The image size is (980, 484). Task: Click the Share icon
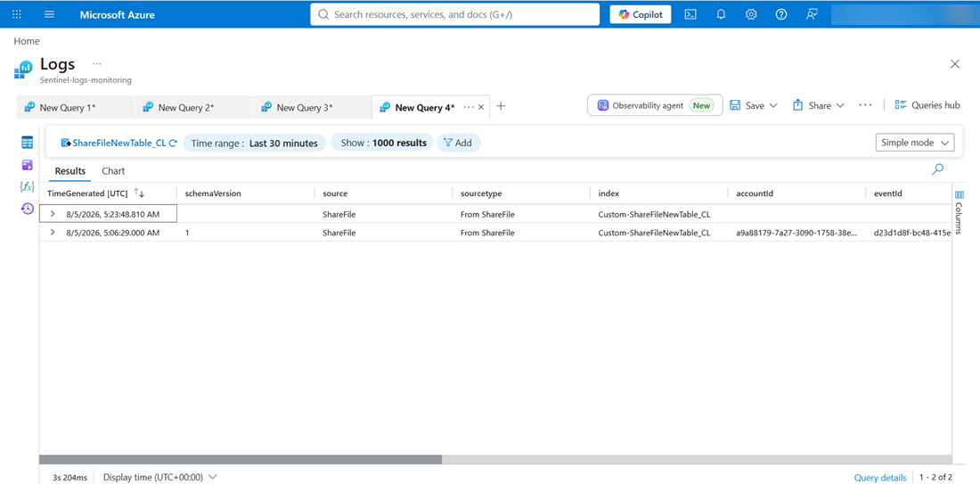click(x=797, y=105)
